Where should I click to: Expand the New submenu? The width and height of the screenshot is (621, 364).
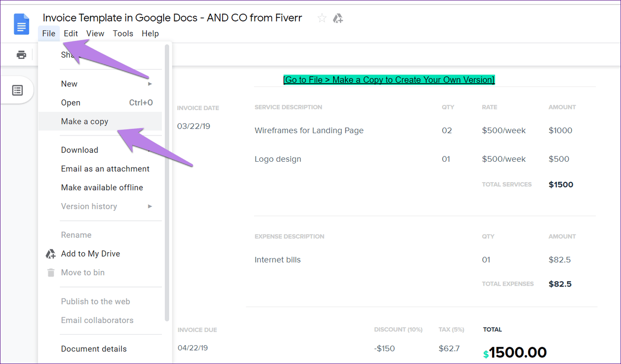[100, 84]
